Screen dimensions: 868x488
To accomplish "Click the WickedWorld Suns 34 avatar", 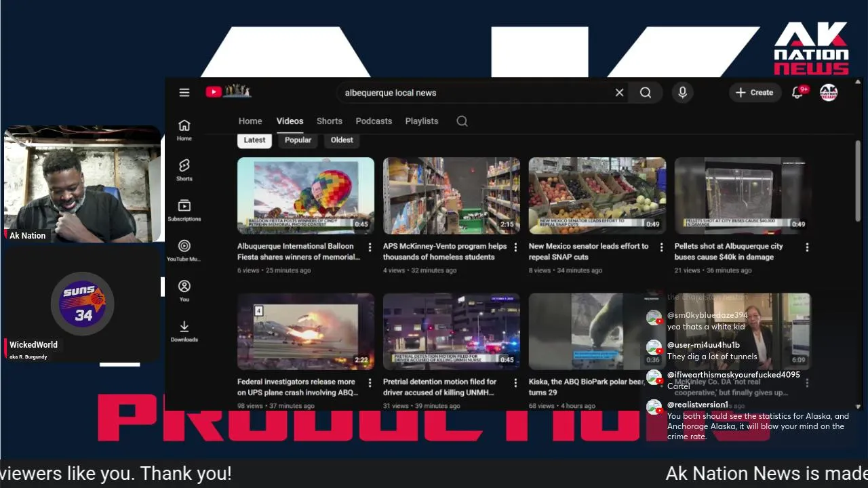I will [x=83, y=304].
